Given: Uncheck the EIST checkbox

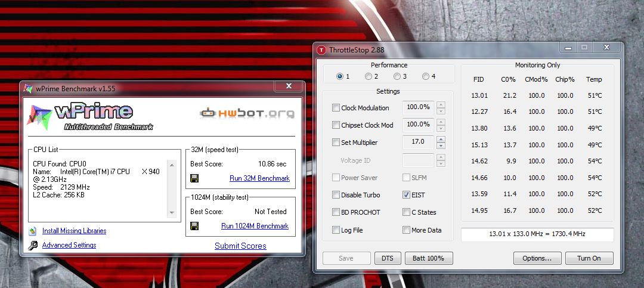Looking at the screenshot, I should 406,195.
